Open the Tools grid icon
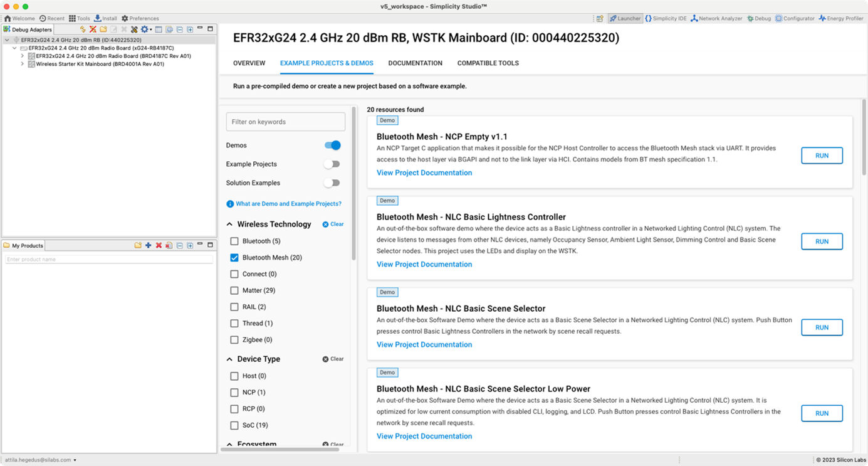This screenshot has height=466, width=868. 73,18
